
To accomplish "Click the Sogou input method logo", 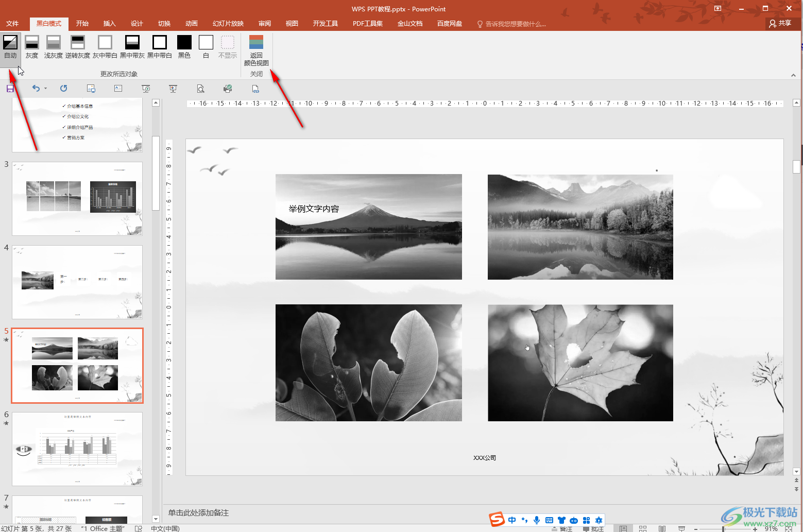I will [497, 520].
